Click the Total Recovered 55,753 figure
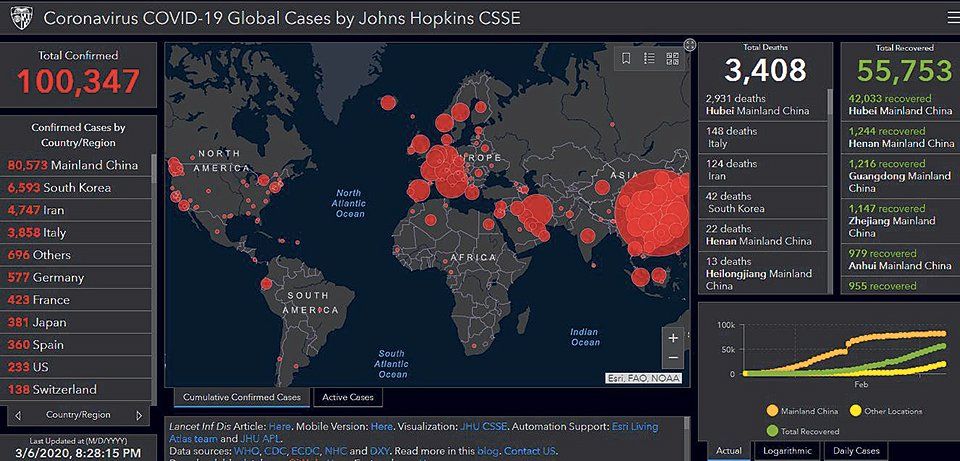 point(904,71)
